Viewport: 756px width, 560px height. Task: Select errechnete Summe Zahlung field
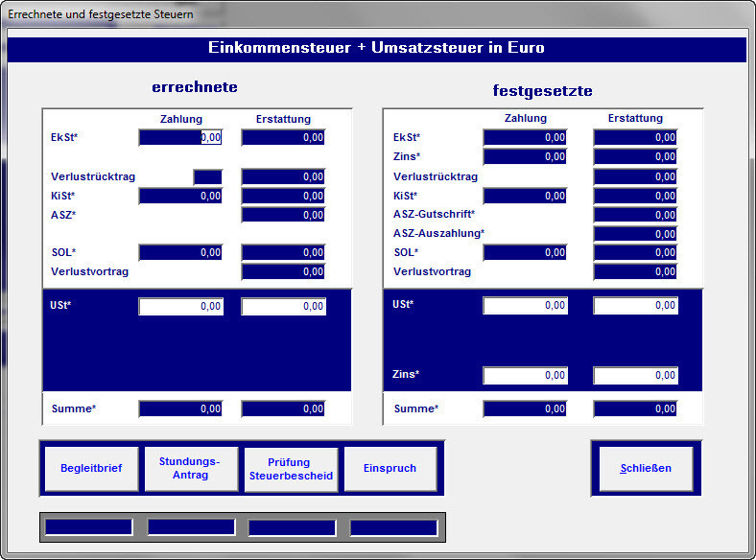[x=180, y=408]
